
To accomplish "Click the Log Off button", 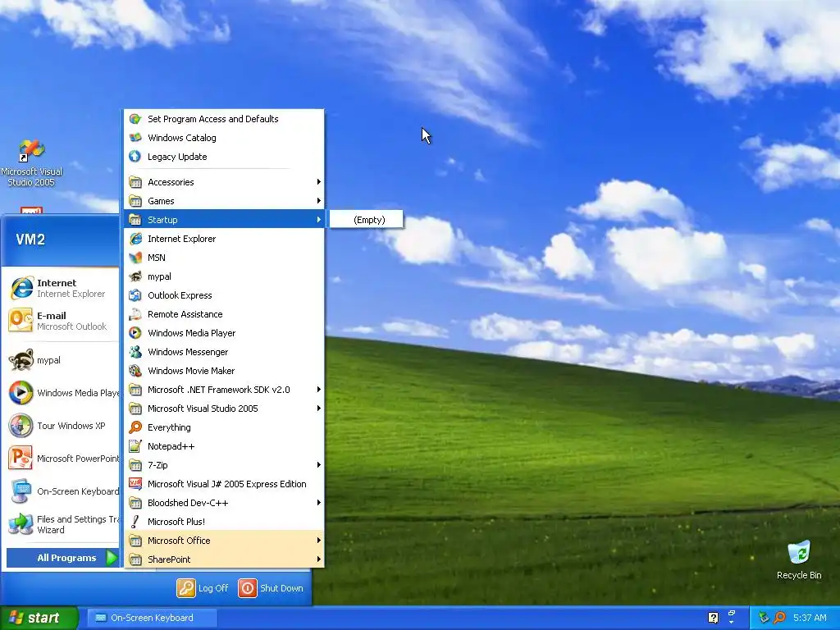I will [203, 588].
